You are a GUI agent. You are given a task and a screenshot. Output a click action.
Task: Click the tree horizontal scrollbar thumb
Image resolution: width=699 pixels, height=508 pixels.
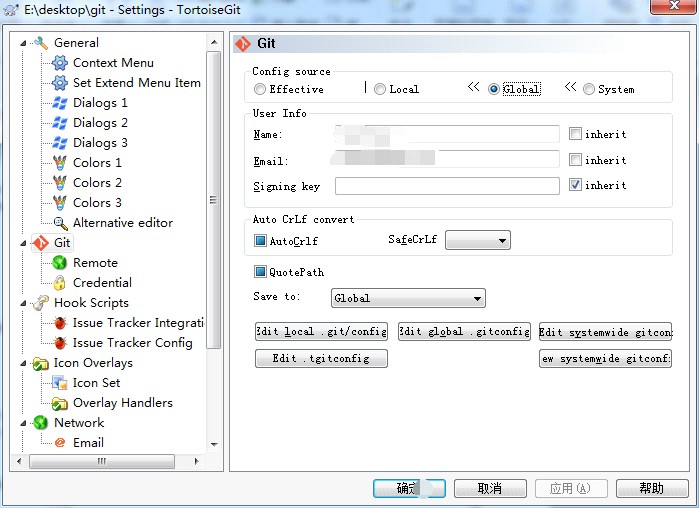pos(102,461)
